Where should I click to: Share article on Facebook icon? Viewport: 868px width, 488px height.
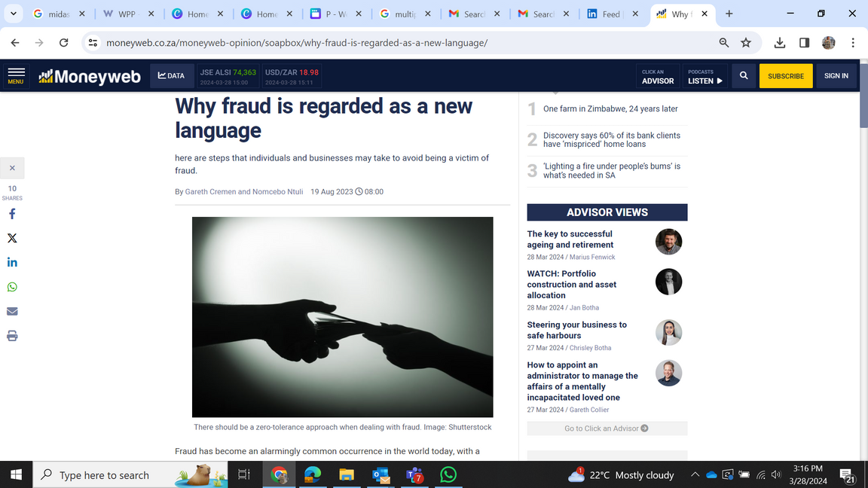click(x=12, y=214)
